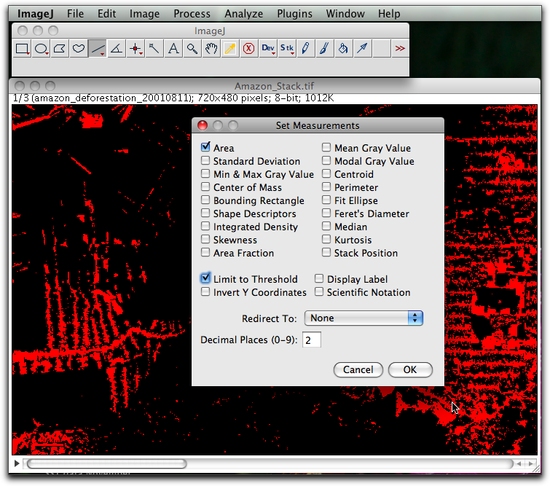Viewport: 550px width, 486px height.
Task: Confirm settings with OK button
Action: point(410,370)
